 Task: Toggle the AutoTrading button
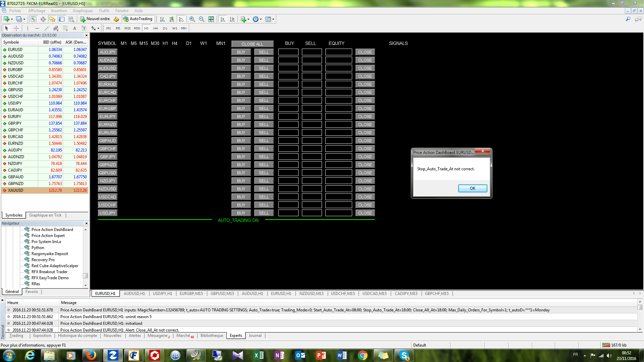coord(138,19)
